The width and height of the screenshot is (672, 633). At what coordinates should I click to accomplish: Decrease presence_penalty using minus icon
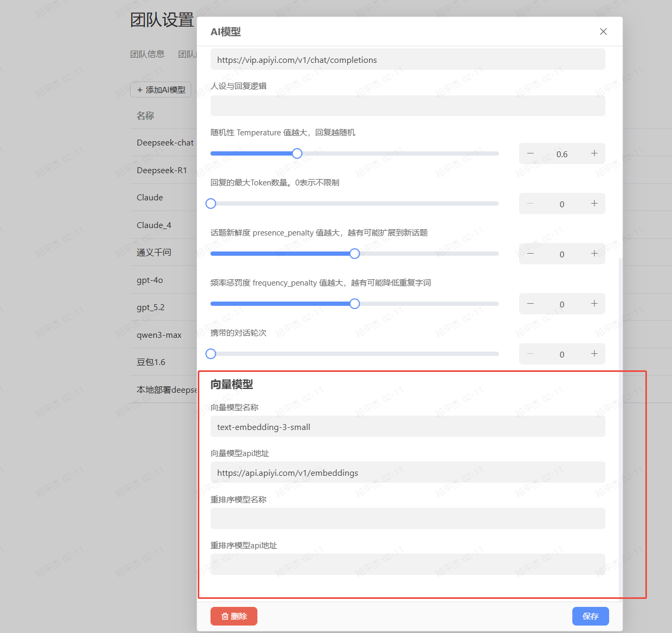coord(530,254)
